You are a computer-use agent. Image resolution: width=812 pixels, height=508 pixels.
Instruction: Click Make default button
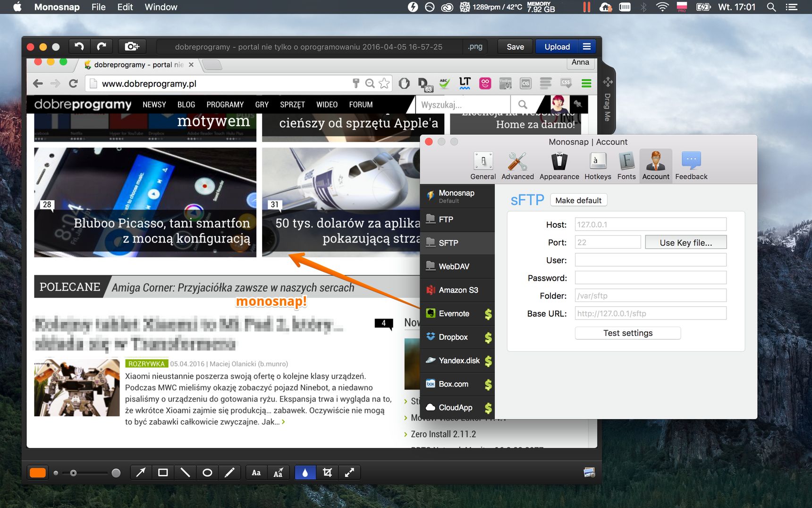tap(578, 200)
